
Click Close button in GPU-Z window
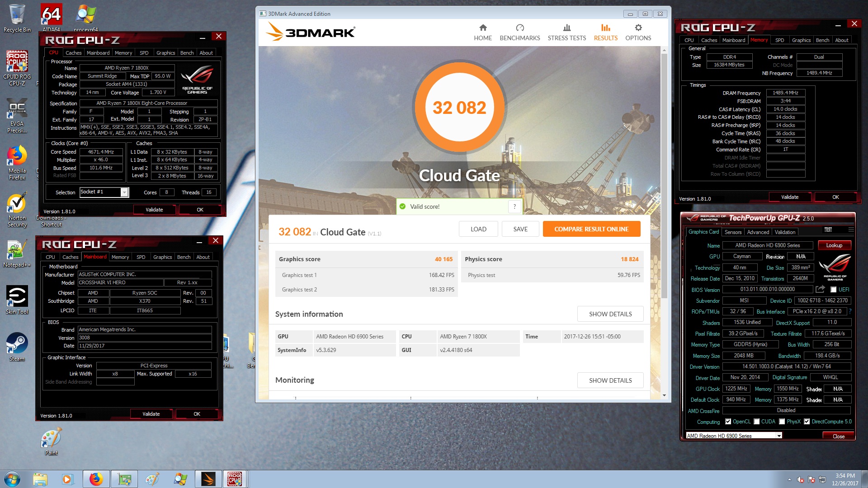coord(839,436)
